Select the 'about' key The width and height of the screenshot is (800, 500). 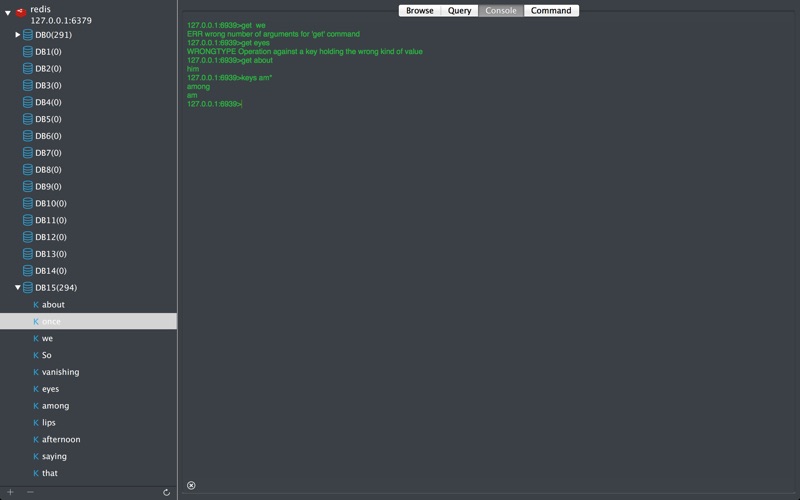[x=53, y=305]
